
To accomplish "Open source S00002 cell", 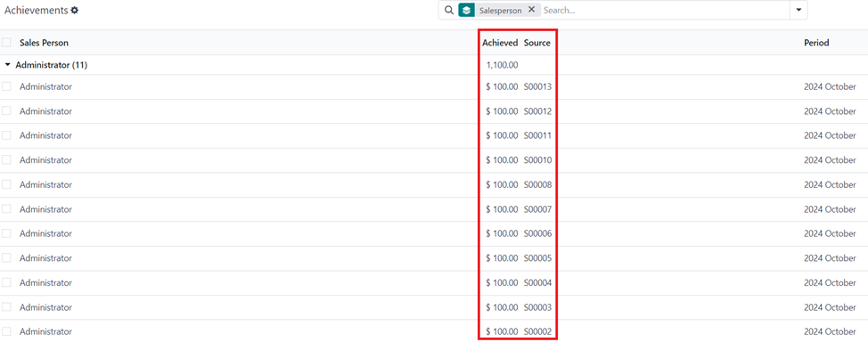I will (538, 331).
